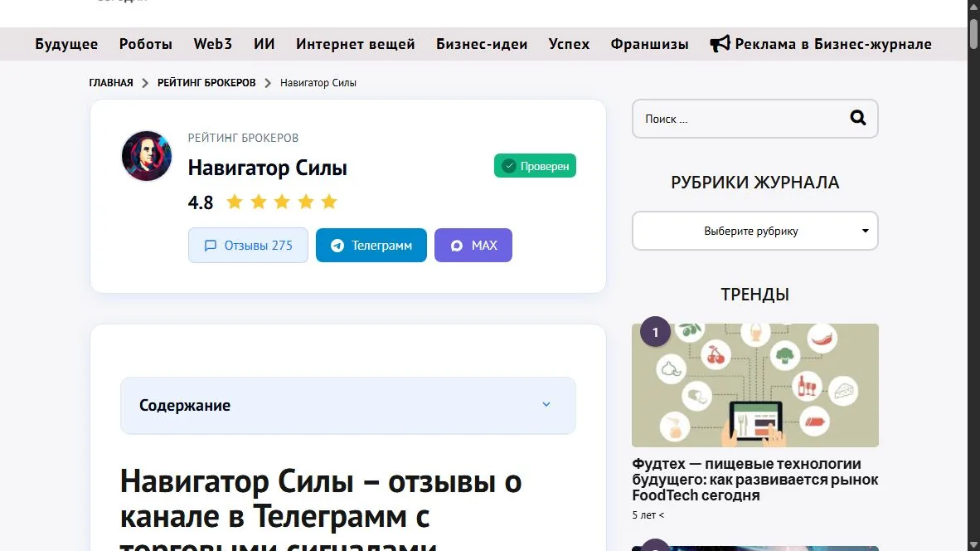Go to the Интернет вещей section
Viewport: 980px width, 551px height.
tap(356, 44)
